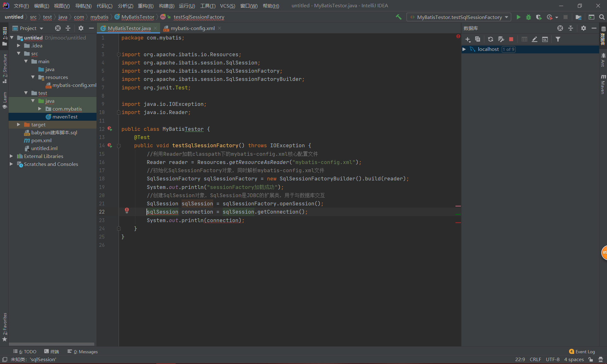This screenshot has height=364, width=607.
Task: Expand the com.mybatis package
Action: [40, 109]
